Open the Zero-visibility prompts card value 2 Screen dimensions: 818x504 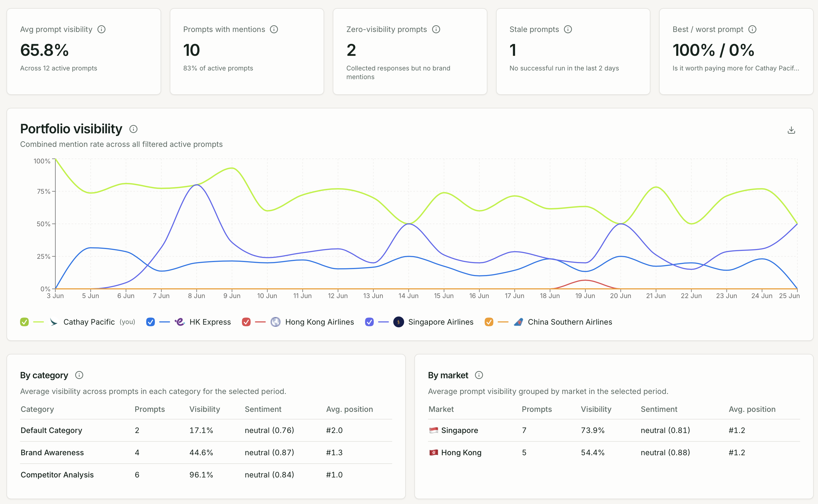(x=410, y=52)
